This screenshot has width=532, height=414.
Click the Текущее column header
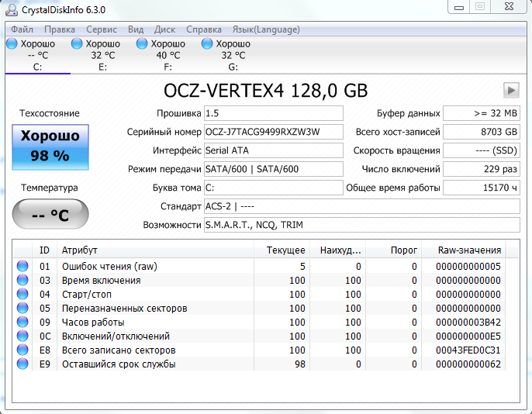(x=282, y=250)
